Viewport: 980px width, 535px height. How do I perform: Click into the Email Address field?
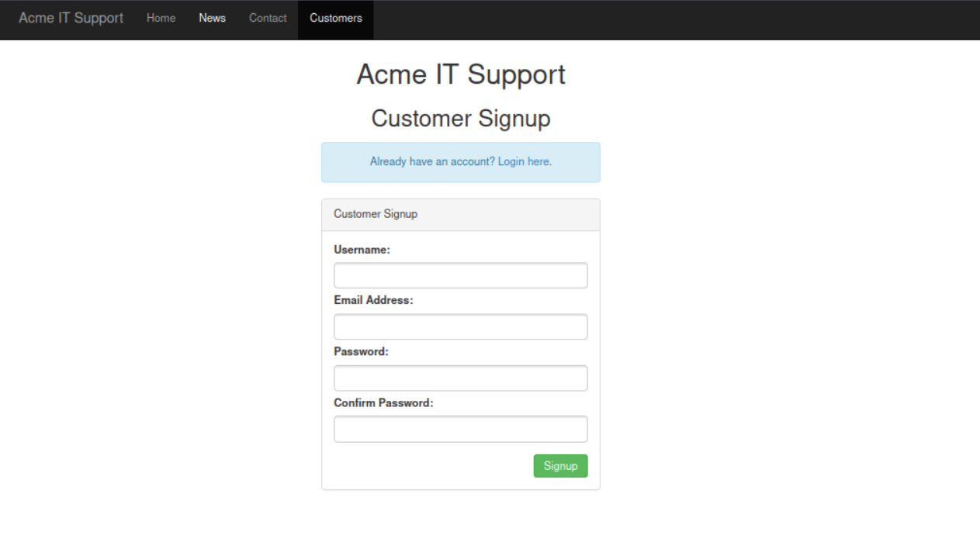click(460, 326)
